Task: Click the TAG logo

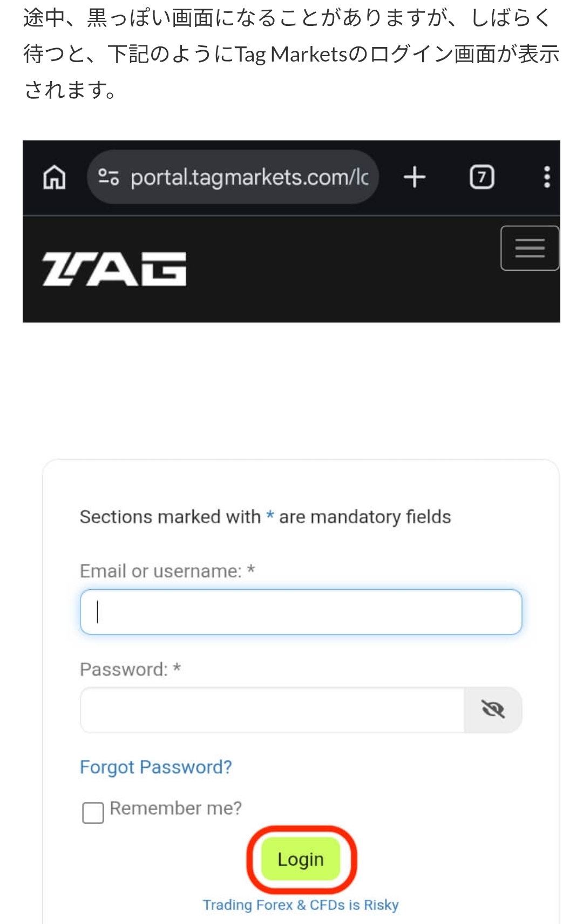Action: (x=114, y=269)
